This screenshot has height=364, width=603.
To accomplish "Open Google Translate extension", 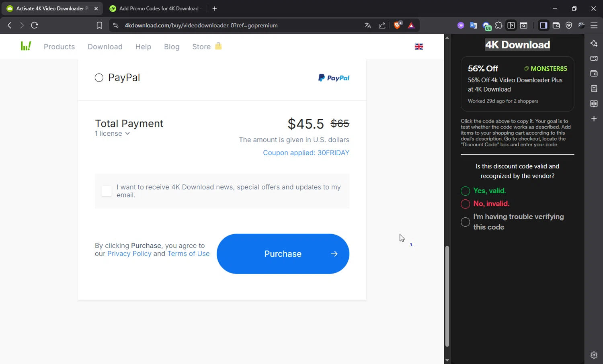I will tap(474, 25).
